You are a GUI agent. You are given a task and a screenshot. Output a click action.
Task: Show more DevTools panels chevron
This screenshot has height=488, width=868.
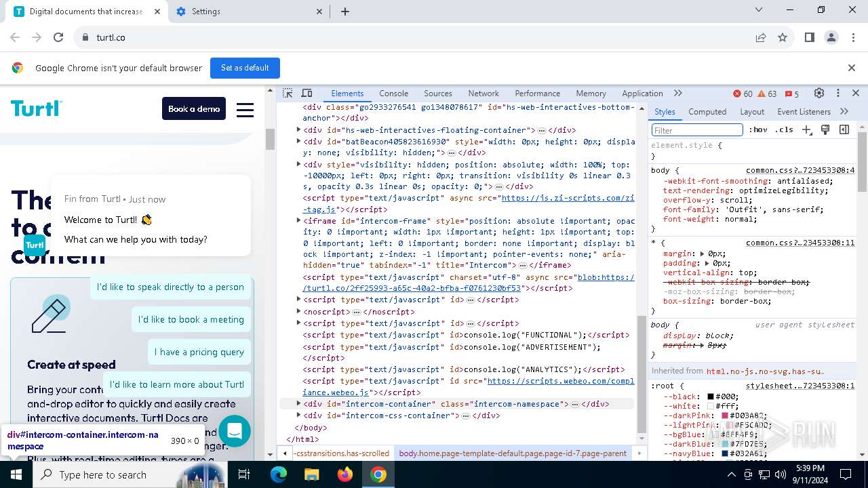pos(677,94)
